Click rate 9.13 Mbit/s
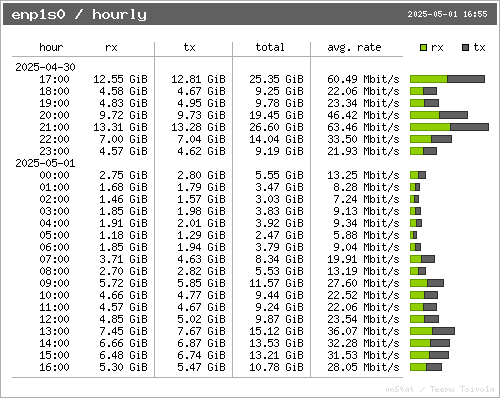 point(366,211)
